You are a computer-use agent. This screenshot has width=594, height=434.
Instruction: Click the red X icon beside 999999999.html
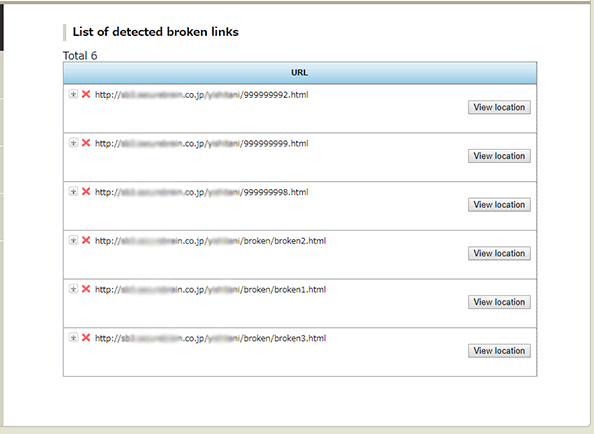pos(86,143)
